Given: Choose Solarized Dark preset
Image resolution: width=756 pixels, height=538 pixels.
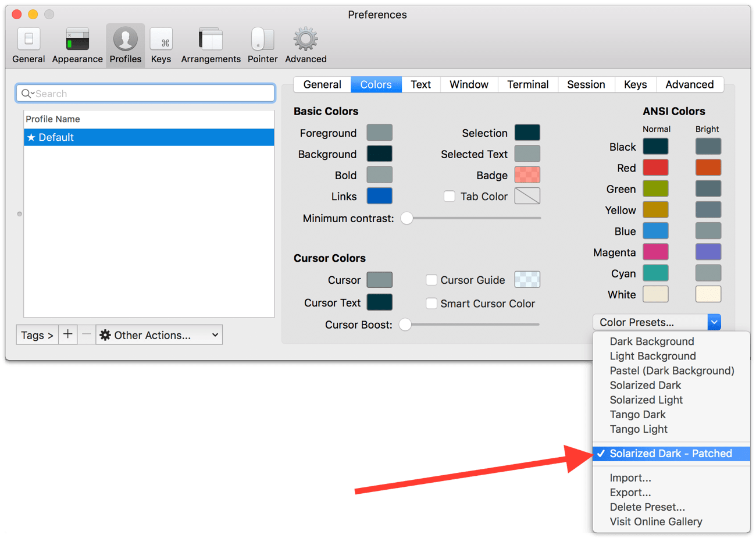Looking at the screenshot, I should pyautogui.click(x=672, y=385).
